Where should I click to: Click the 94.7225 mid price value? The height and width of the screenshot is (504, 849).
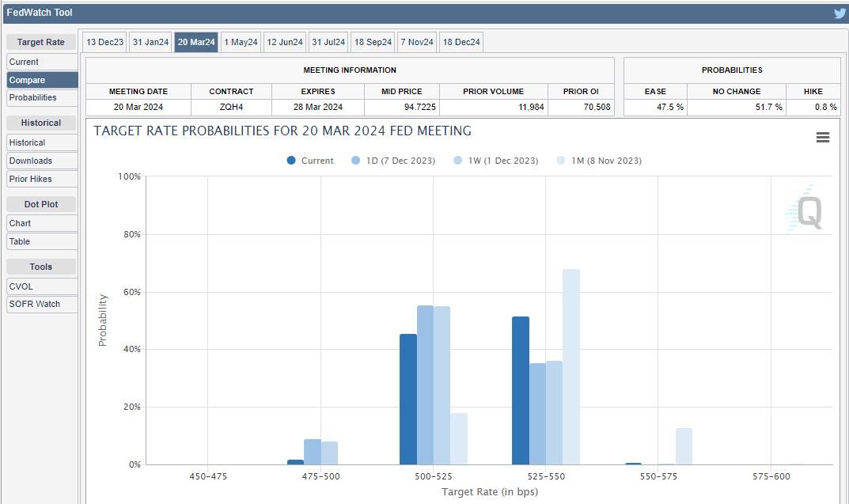(x=419, y=107)
